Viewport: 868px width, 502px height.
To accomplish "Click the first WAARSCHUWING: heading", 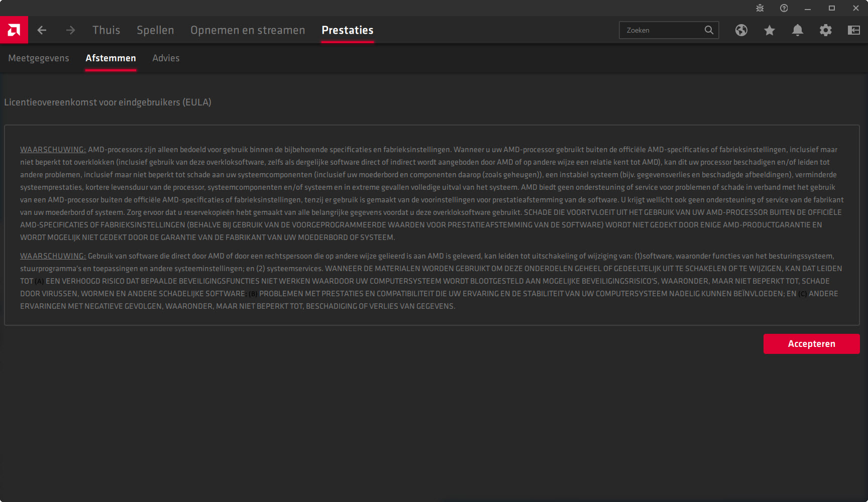I will pos(53,150).
